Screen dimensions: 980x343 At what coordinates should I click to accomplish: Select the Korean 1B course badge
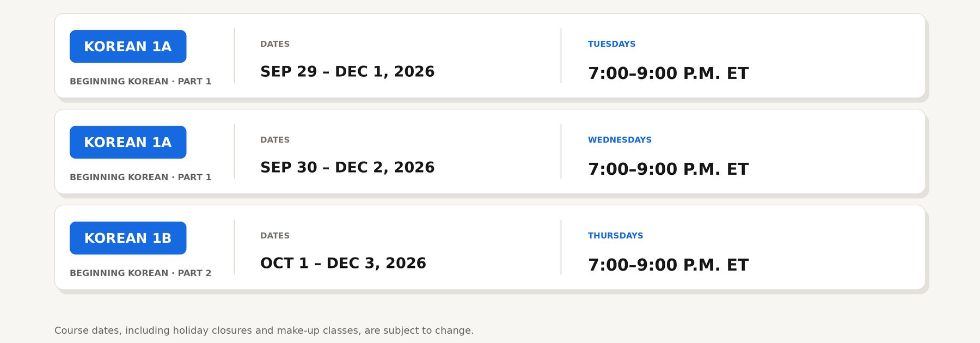[128, 238]
